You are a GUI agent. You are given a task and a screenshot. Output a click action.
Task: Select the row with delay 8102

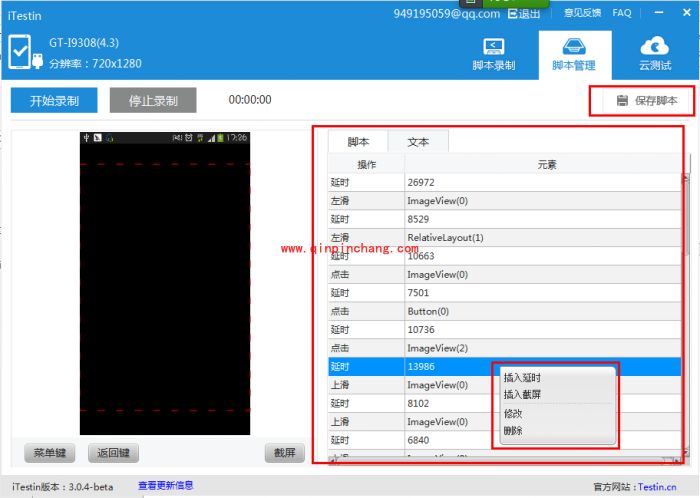[x=504, y=403]
